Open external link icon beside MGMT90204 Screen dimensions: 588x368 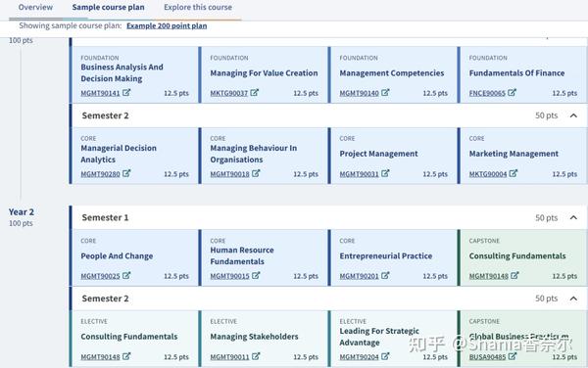pos(385,356)
